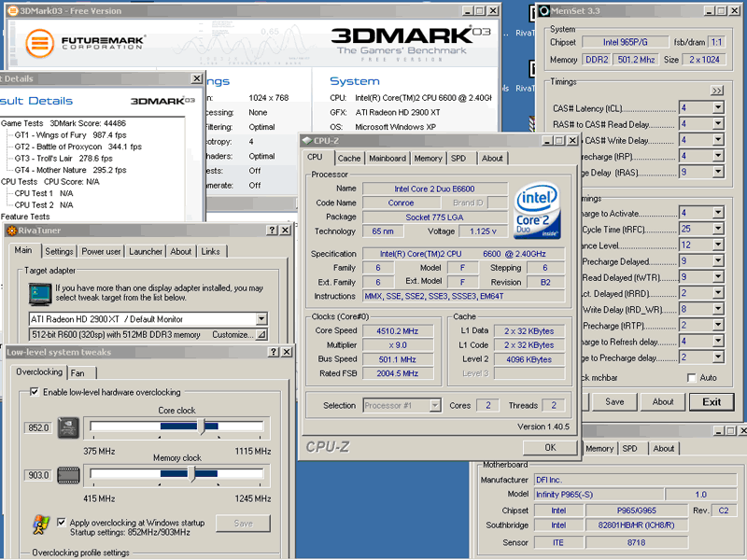
Task: Open the Precharge (tRTP) dropdown
Action: [x=718, y=326]
